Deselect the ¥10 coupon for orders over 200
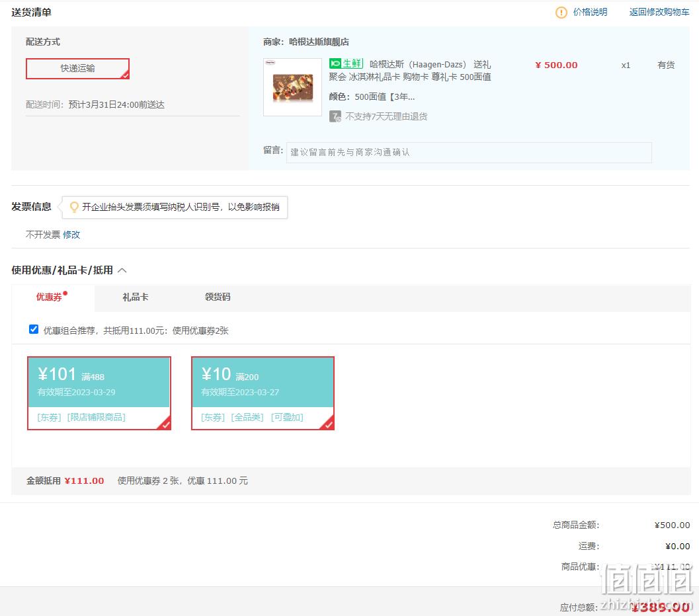 click(263, 393)
